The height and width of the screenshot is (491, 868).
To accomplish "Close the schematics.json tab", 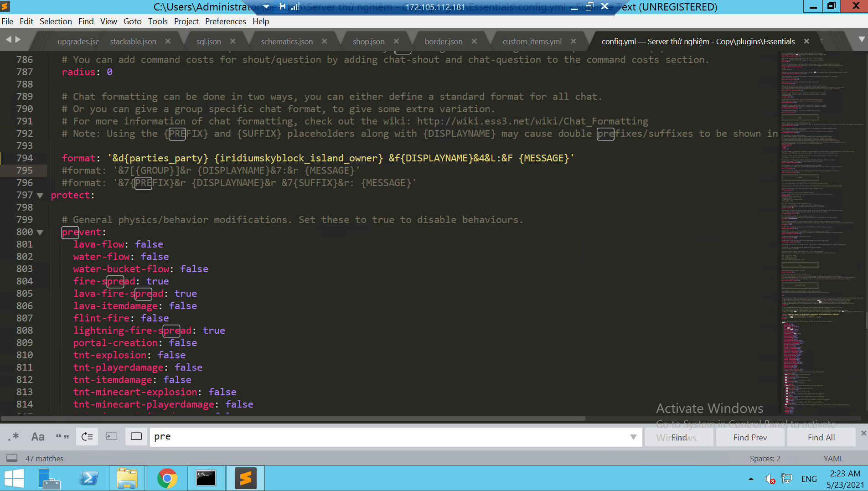I will pyautogui.click(x=324, y=41).
